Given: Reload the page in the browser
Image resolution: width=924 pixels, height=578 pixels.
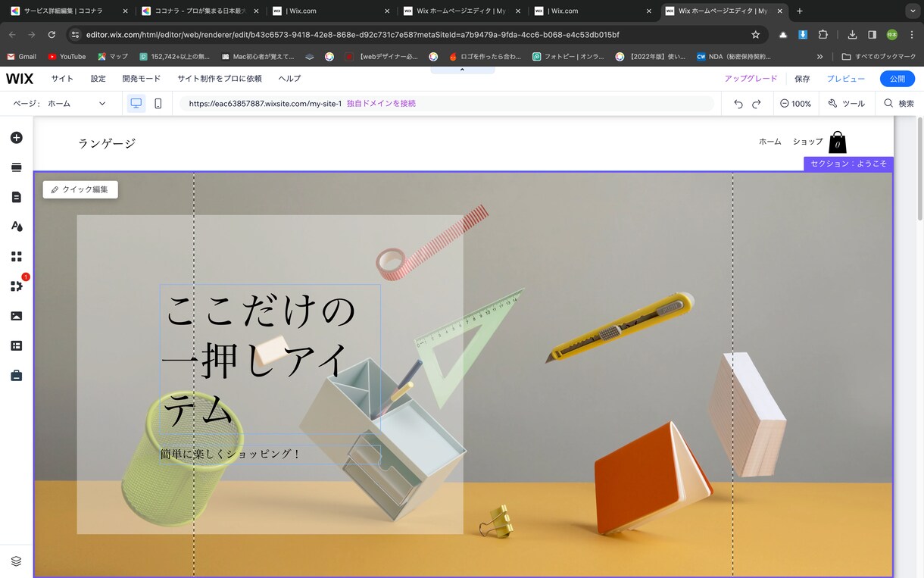Looking at the screenshot, I should [x=52, y=35].
